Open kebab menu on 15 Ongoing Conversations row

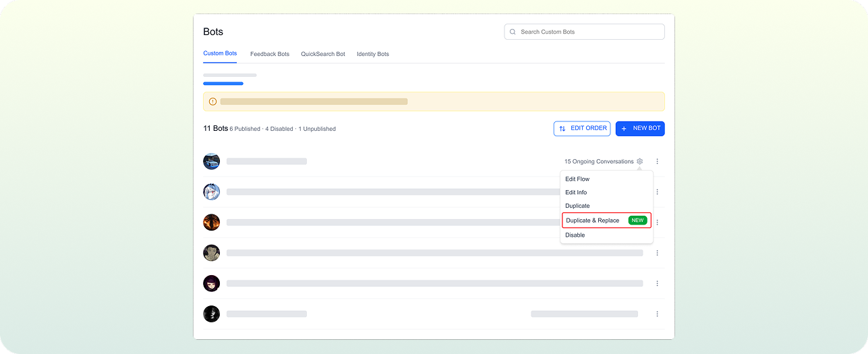tap(657, 162)
